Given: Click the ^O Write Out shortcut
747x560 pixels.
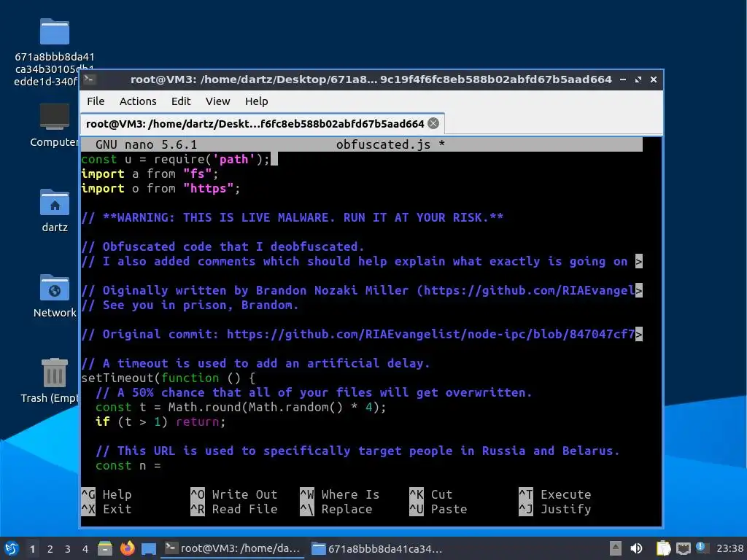Looking at the screenshot, I should (x=234, y=494).
